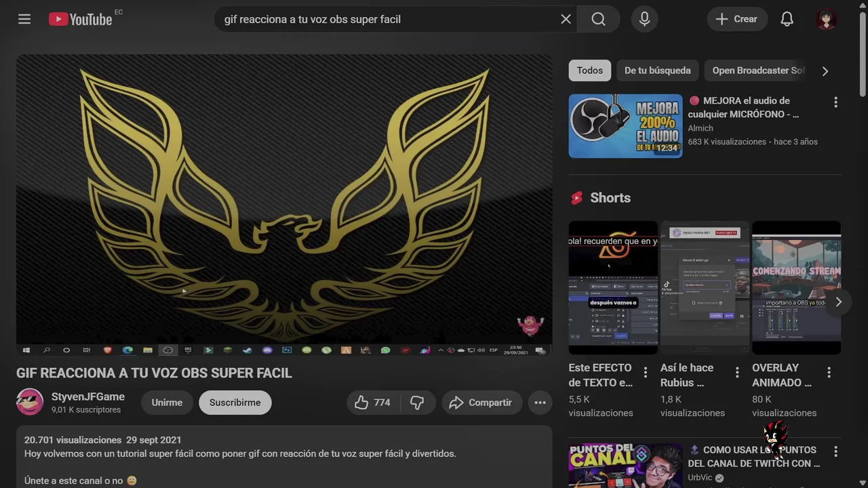Select the De tu búsqueda chip
The width and height of the screenshot is (868, 488).
(657, 70)
